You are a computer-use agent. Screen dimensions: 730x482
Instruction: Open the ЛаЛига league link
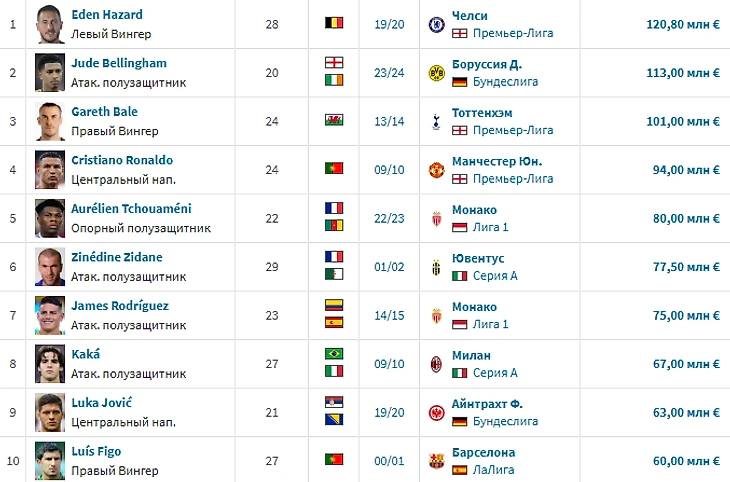point(493,470)
